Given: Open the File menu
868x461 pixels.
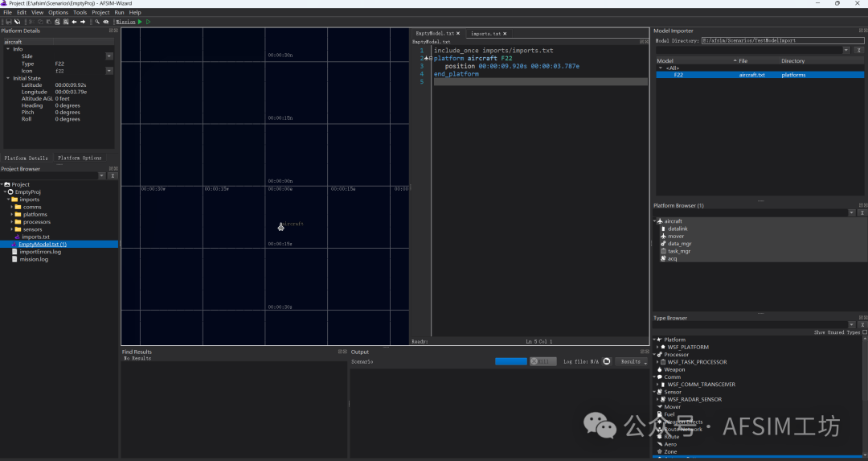Looking at the screenshot, I should [x=7, y=12].
